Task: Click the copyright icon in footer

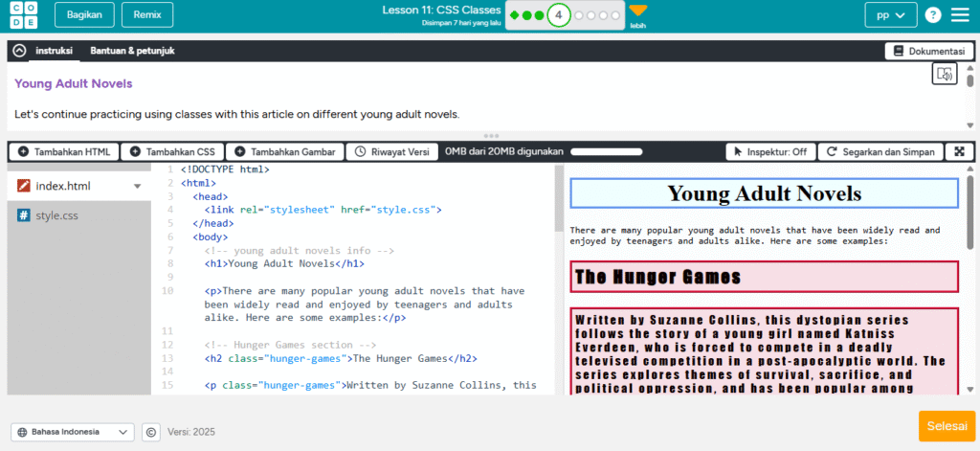Action: pyautogui.click(x=151, y=432)
